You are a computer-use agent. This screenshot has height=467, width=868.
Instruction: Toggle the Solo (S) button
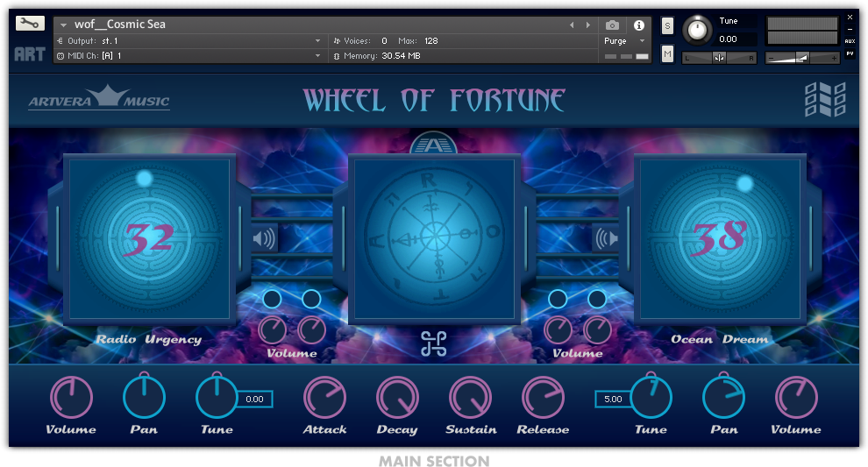coord(667,25)
